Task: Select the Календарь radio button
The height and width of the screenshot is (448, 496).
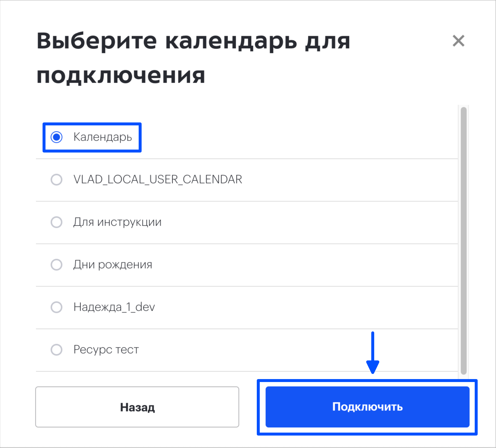Action: click(x=56, y=137)
